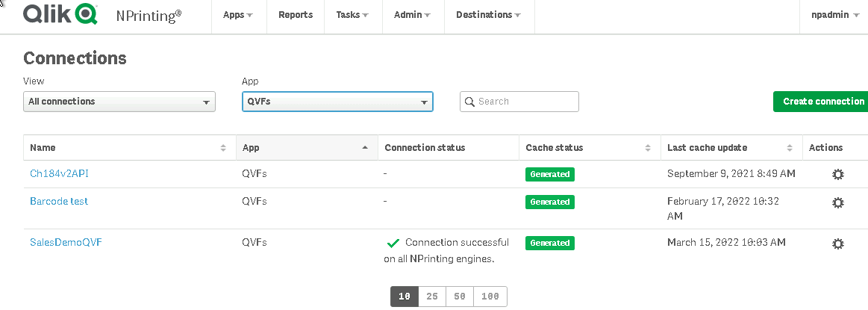Viewport: 868px width, 310px height.
Task: Open the Destinations menu
Action: click(x=488, y=15)
